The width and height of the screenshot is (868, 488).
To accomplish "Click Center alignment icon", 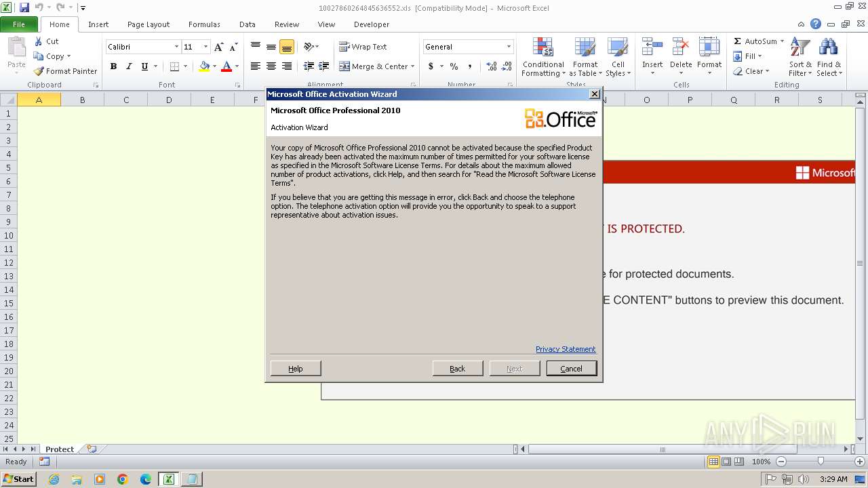I will click(271, 66).
